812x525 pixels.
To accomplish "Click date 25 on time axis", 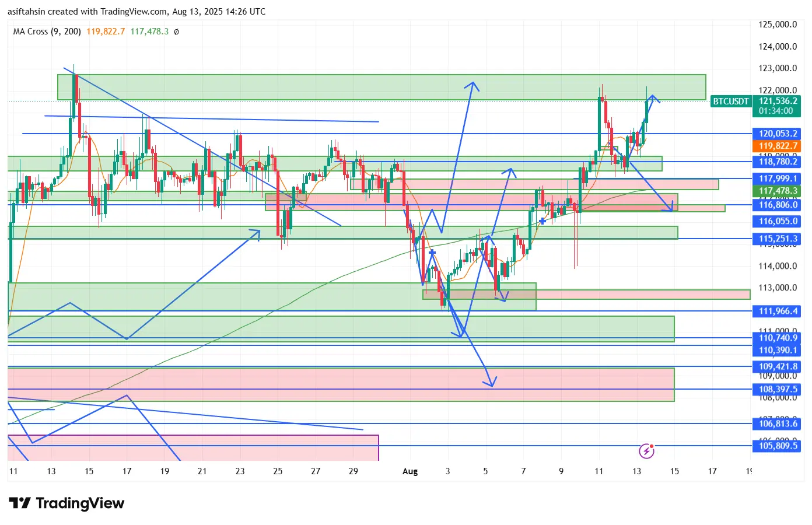I will (278, 471).
